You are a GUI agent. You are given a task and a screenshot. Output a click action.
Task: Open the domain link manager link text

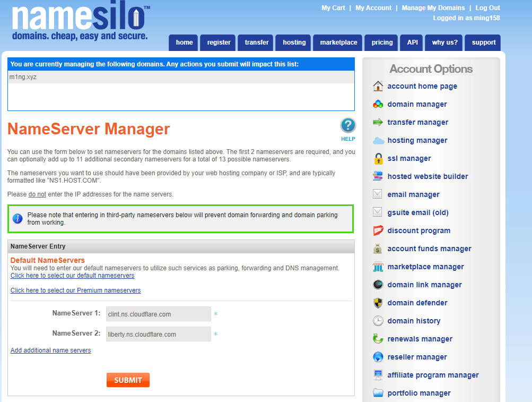pos(424,285)
